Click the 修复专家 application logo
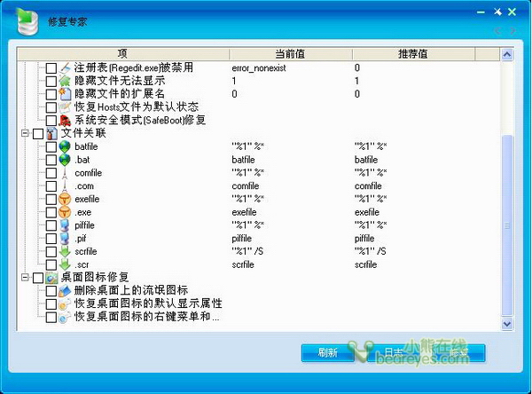 [27, 20]
